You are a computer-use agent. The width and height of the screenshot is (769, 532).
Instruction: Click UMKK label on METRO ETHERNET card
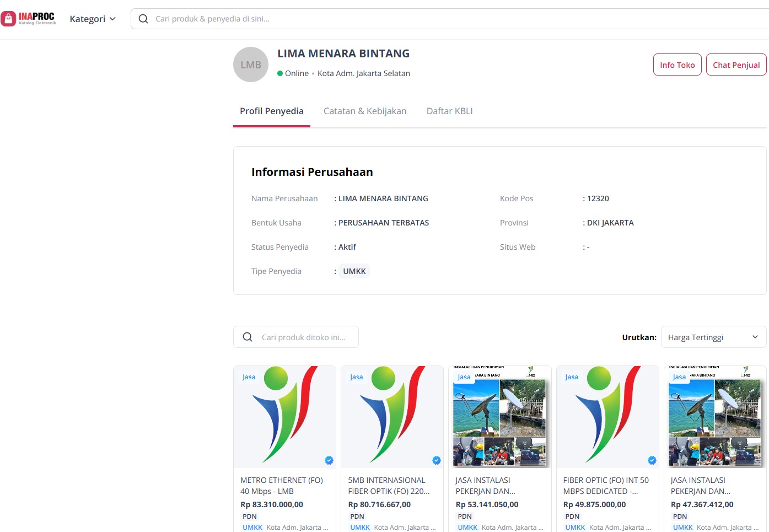(x=252, y=528)
